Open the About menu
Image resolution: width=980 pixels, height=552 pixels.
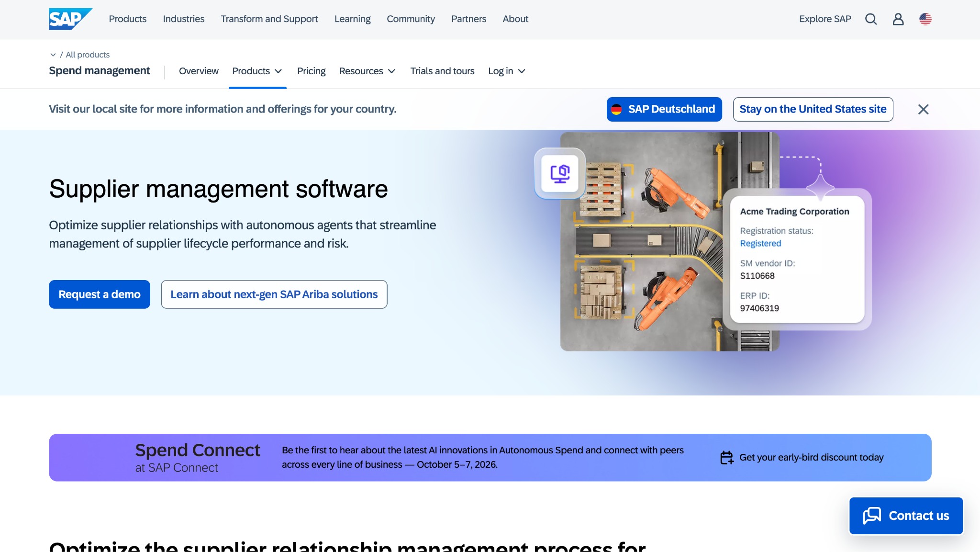click(x=515, y=19)
